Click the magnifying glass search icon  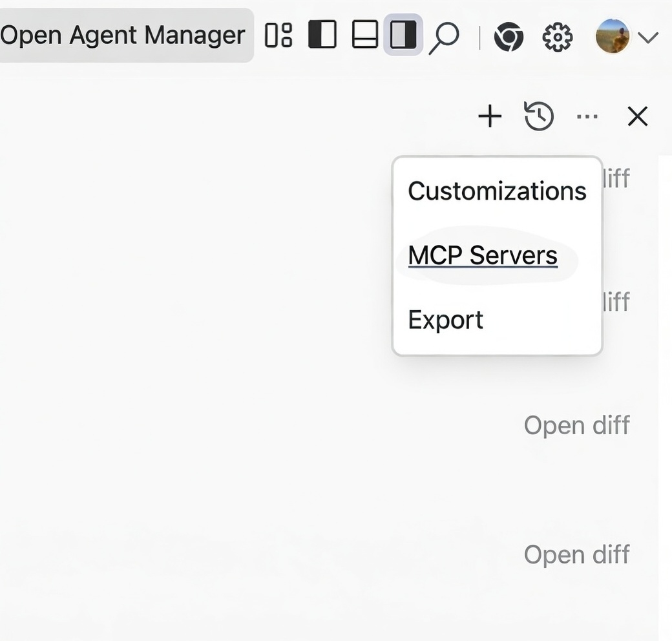point(444,37)
